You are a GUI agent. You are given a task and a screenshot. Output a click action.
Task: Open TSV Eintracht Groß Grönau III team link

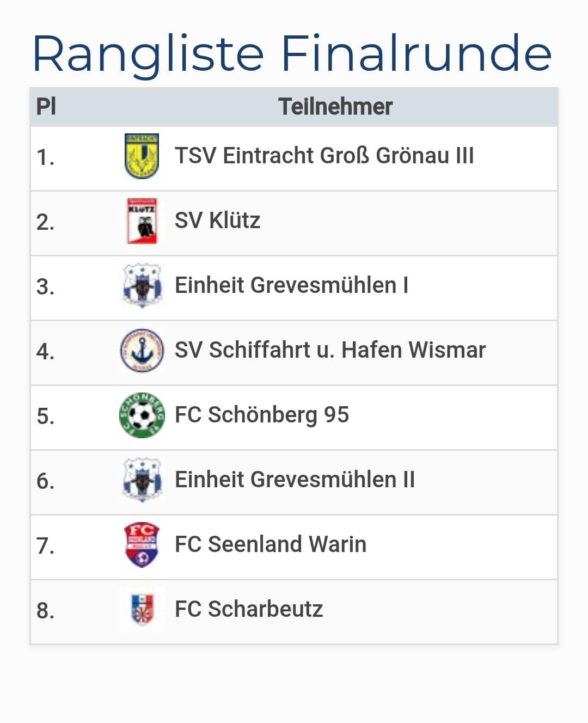click(324, 156)
